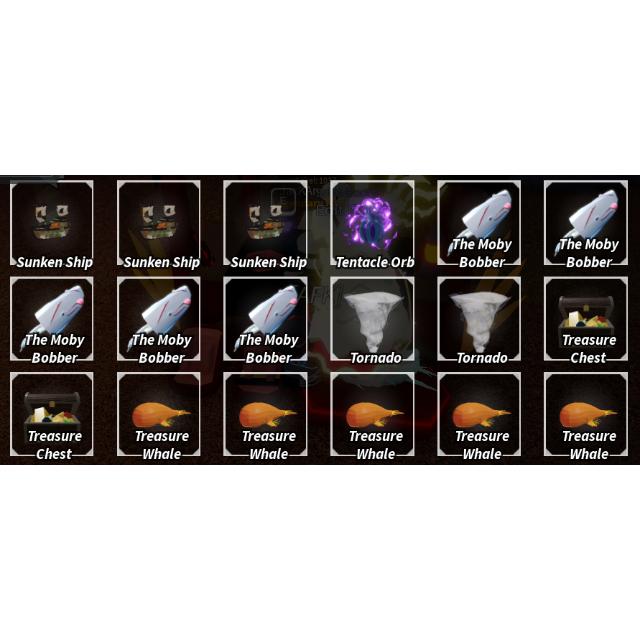
Task: Pick the Treasure Whale next to the bottom Treasure Chest
Action: pos(159,414)
